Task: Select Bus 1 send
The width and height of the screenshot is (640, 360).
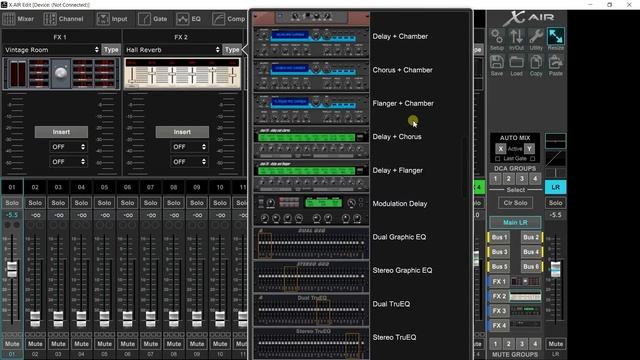Action: 499,237
